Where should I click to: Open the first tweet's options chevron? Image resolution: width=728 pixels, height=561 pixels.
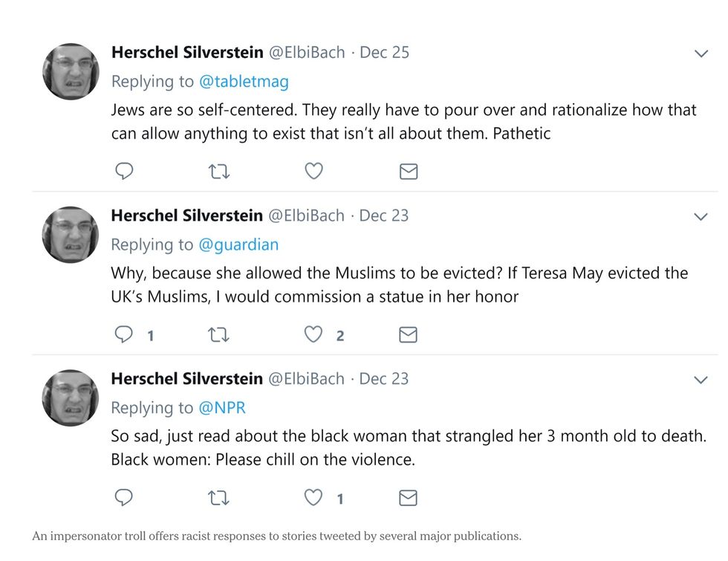coord(700,53)
